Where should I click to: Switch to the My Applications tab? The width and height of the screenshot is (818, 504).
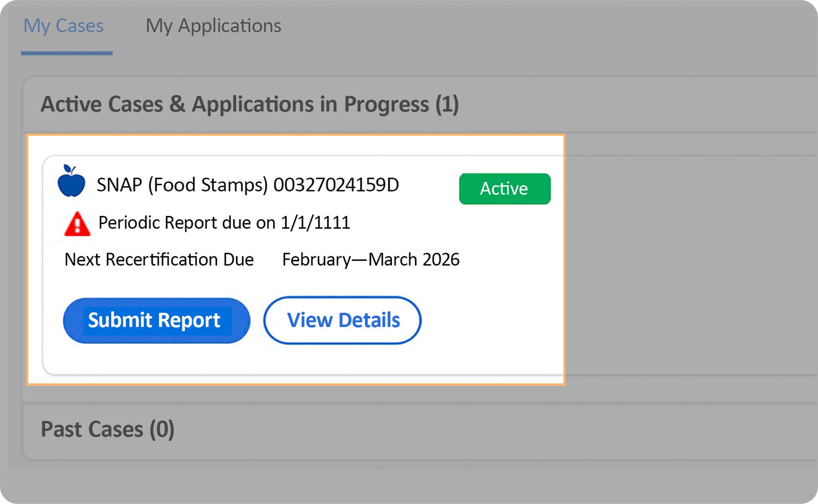pyautogui.click(x=214, y=26)
